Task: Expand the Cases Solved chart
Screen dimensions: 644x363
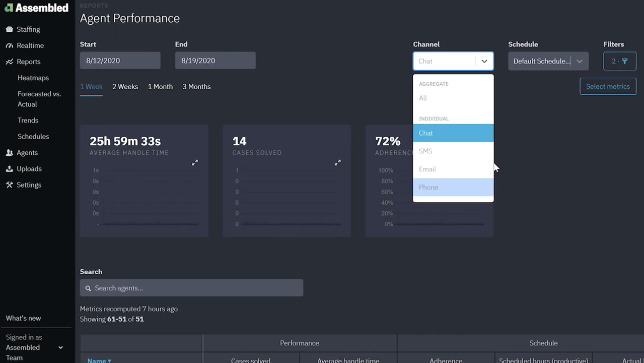Action: 337,162
